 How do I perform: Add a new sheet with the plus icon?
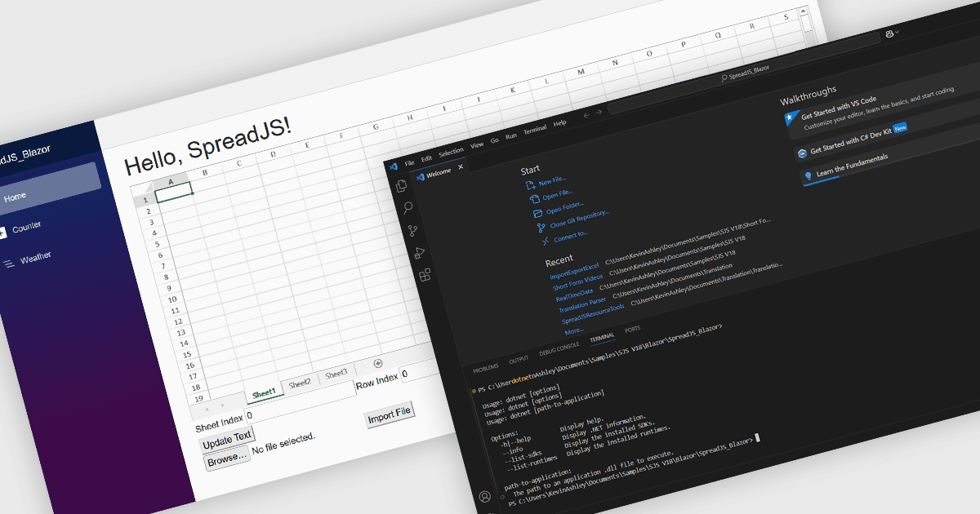pyautogui.click(x=377, y=363)
